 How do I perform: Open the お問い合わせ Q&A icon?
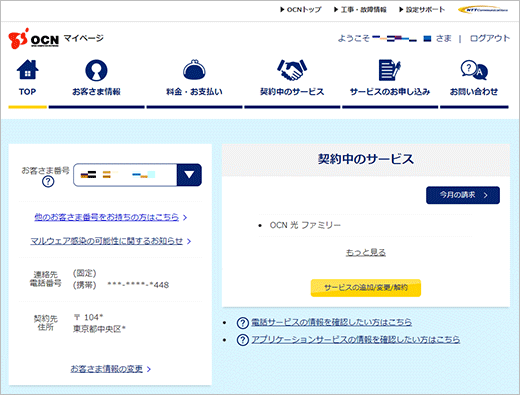(474, 70)
